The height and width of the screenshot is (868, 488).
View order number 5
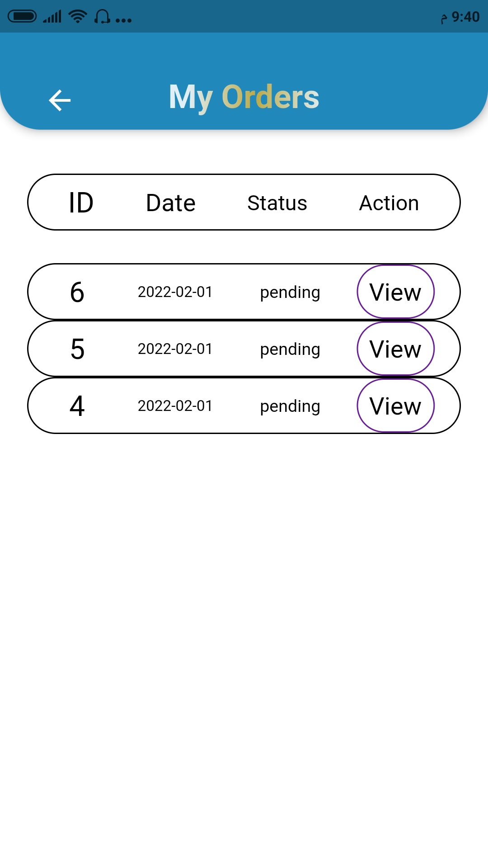tap(395, 349)
